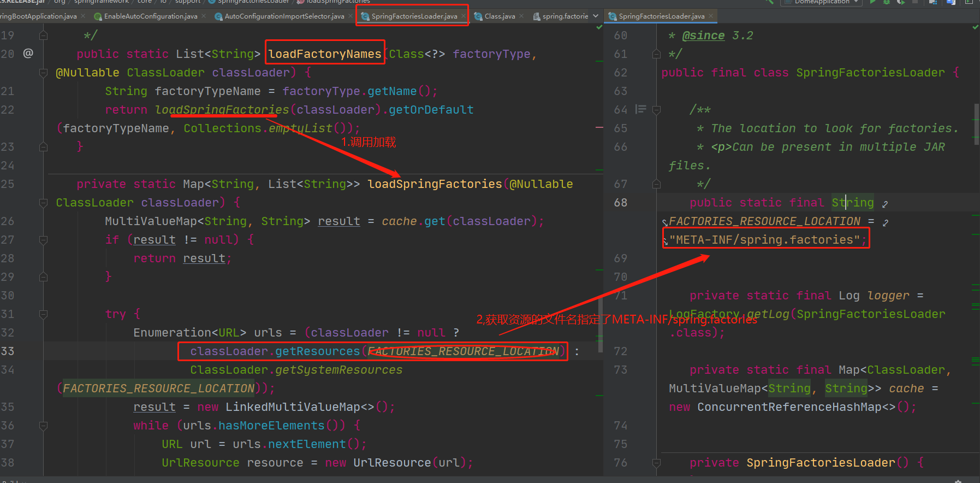
Task: Click 'emptyList' on line 22 continuation
Action: [300, 128]
